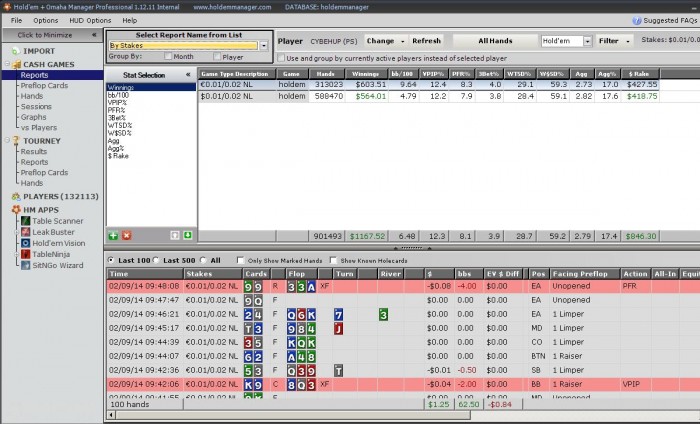Click blue turn card 7

click(338, 315)
